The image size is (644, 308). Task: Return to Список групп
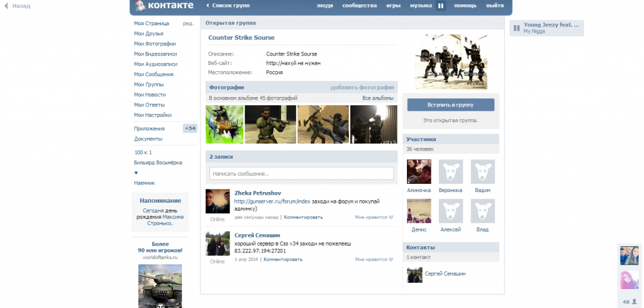click(227, 6)
